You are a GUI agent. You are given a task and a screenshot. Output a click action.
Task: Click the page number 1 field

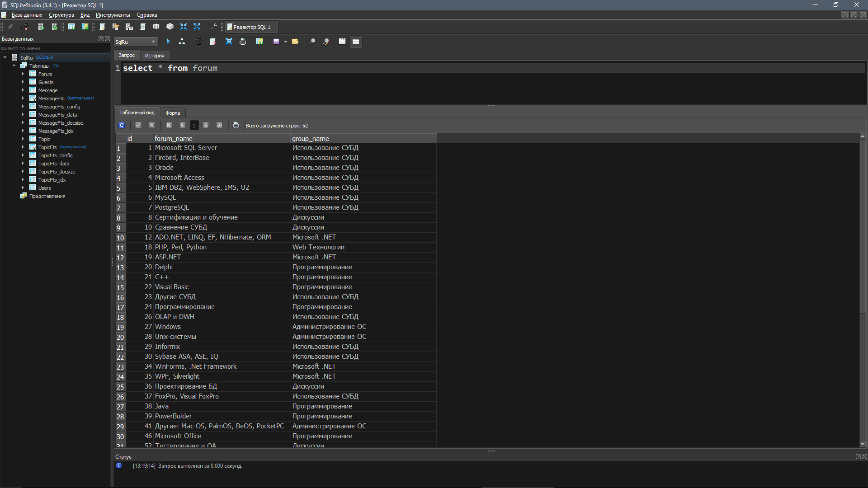pyautogui.click(x=194, y=125)
